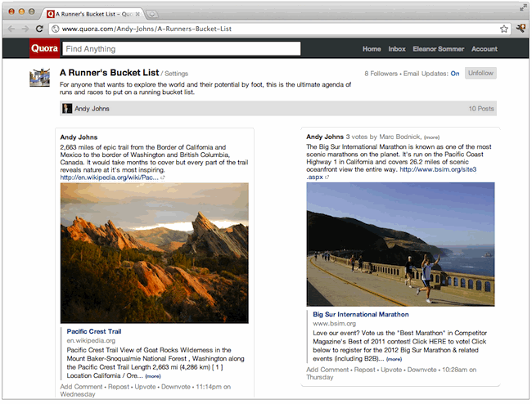Open Andy Johns name on Pacific Crest post
Viewport: 532px width, 404px height.
(79, 137)
